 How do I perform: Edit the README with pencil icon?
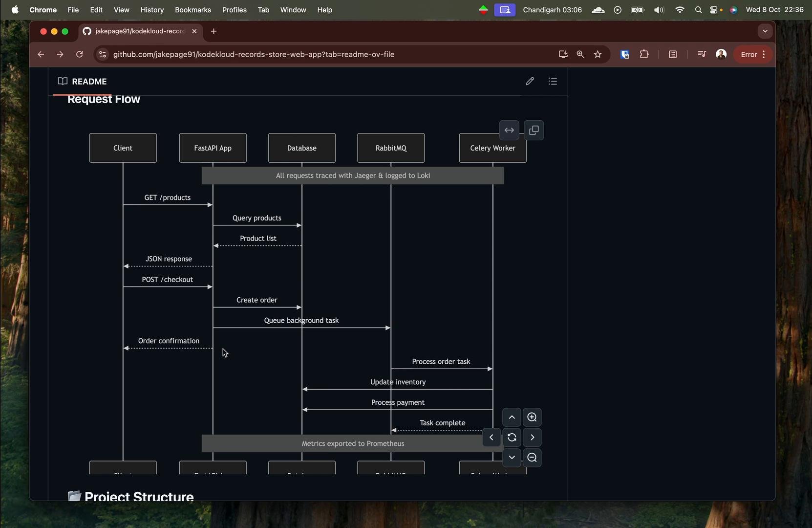point(530,81)
